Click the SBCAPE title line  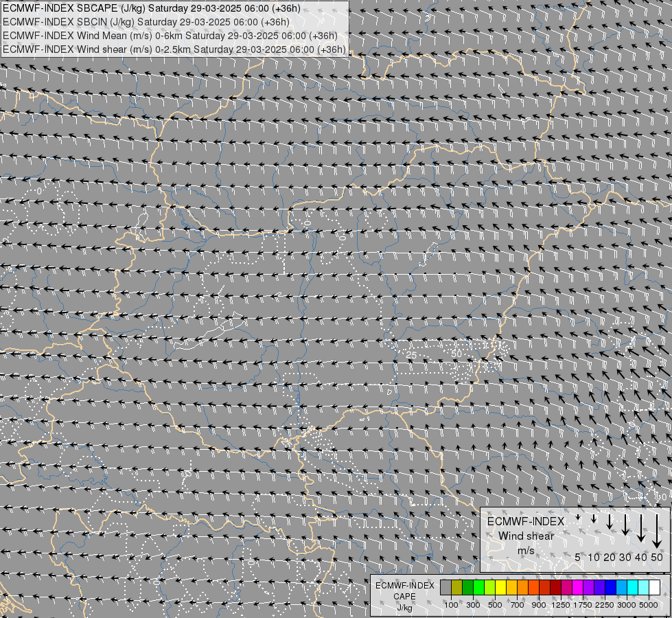pyautogui.click(x=151, y=8)
